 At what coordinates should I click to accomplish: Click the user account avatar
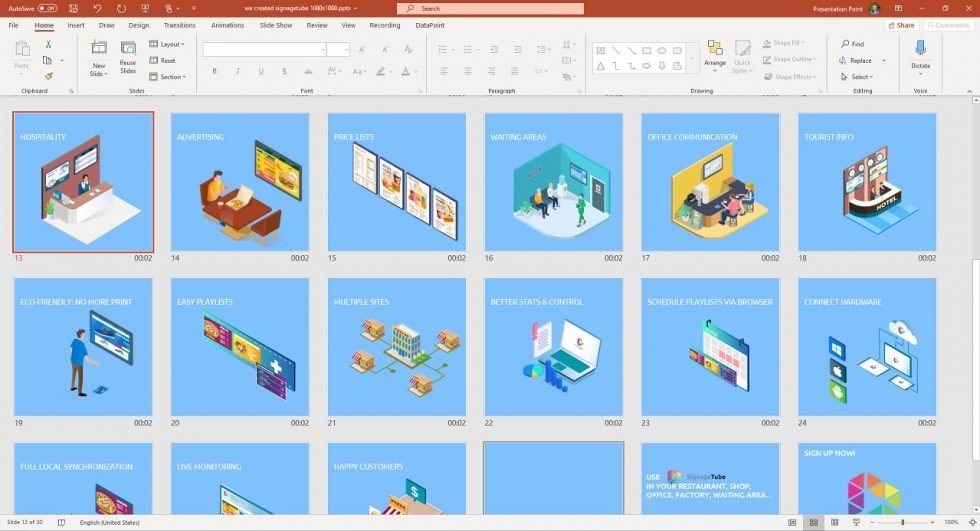(874, 8)
